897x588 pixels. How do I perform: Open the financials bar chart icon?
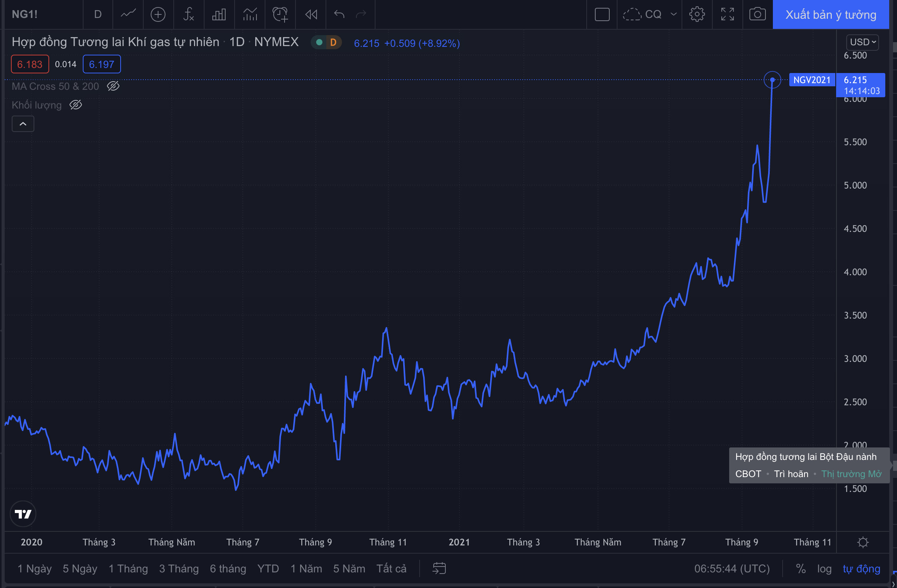click(219, 15)
